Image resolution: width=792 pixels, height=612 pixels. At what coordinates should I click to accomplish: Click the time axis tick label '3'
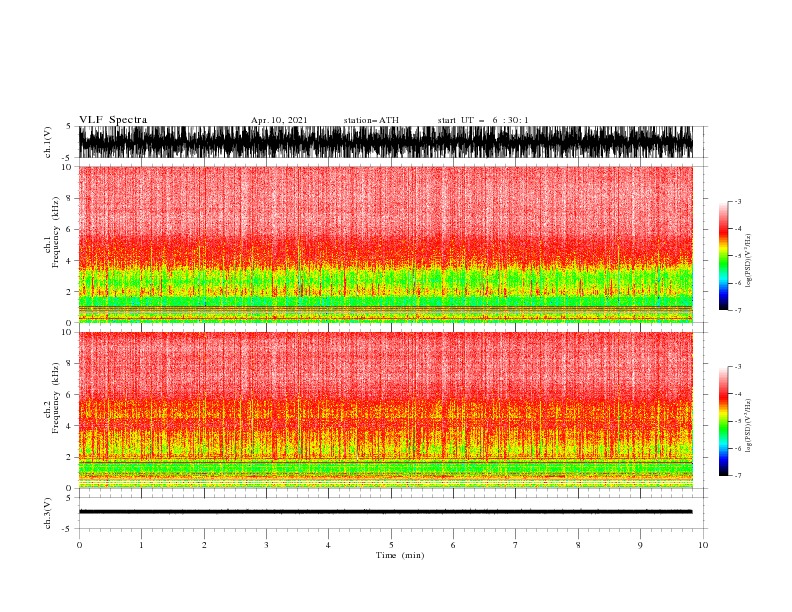(266, 545)
